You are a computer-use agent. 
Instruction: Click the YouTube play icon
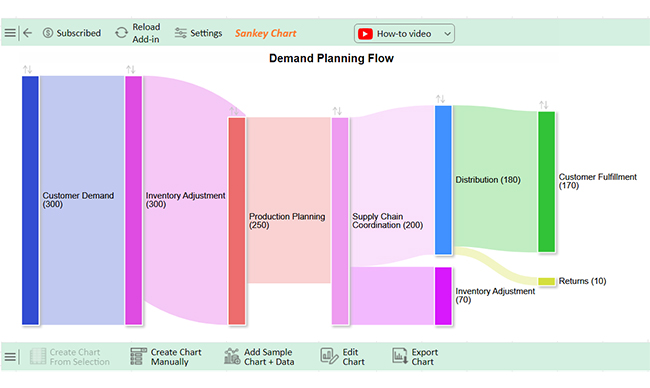[x=365, y=34]
